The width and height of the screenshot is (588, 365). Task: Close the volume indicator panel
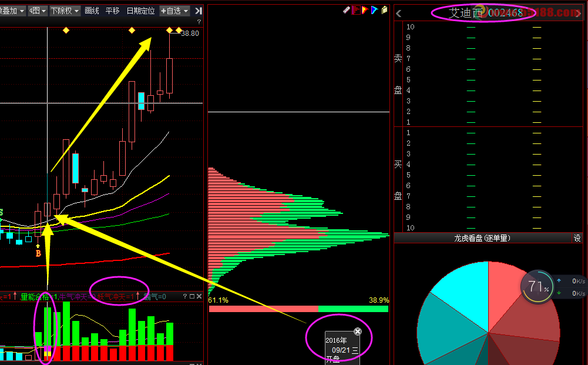(199, 296)
